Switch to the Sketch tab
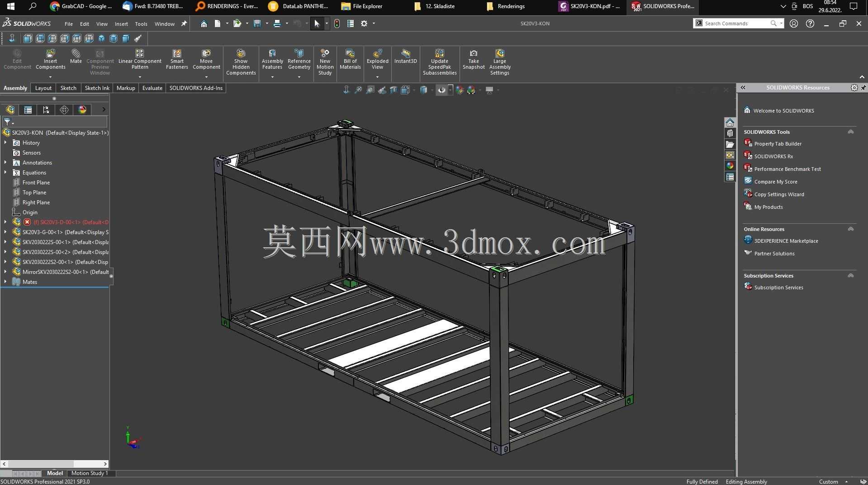868x485 pixels. tap(68, 88)
